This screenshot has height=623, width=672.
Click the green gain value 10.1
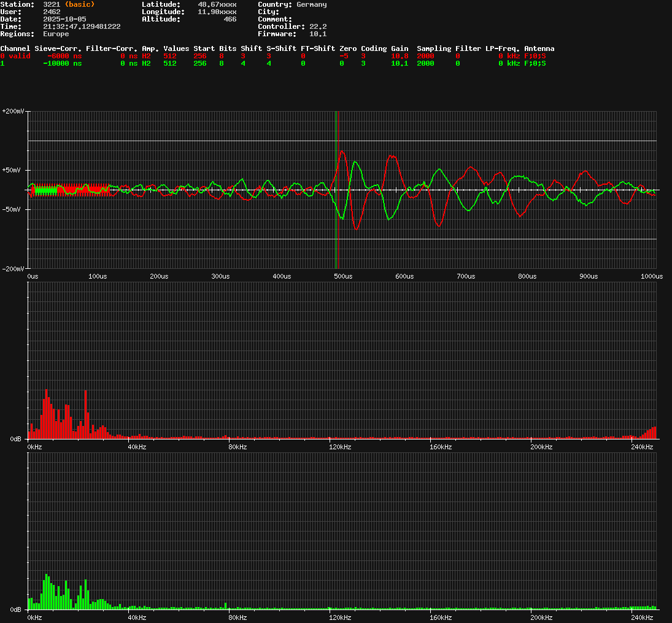click(400, 63)
